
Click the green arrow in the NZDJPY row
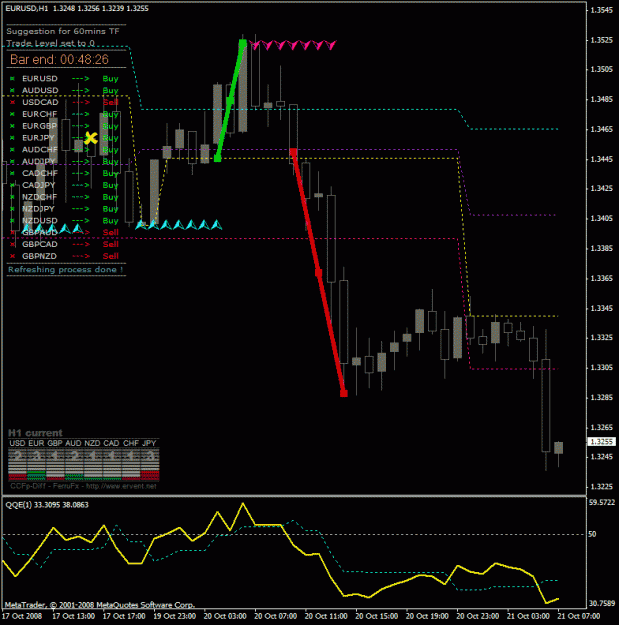pyautogui.click(x=81, y=209)
